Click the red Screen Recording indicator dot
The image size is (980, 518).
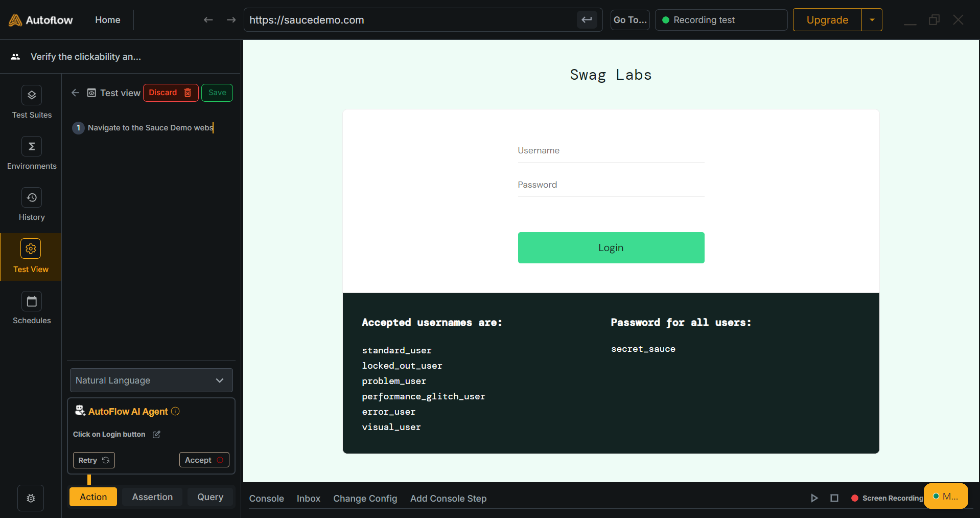click(x=854, y=498)
